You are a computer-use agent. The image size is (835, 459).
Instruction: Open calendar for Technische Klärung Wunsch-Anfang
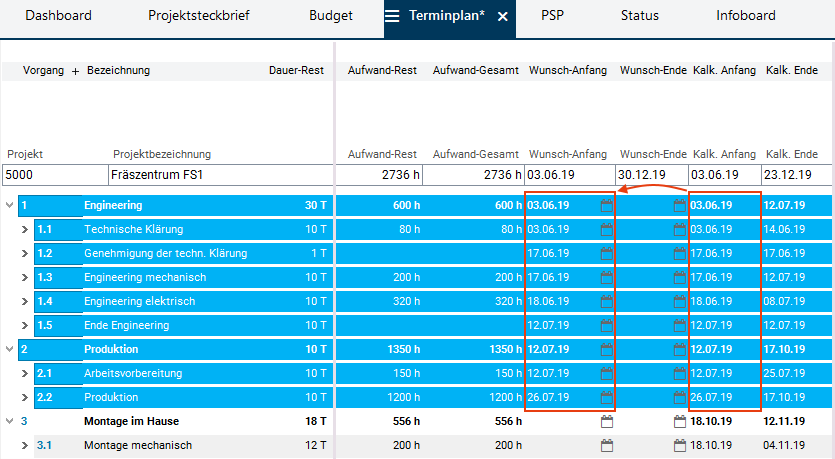[x=605, y=230]
